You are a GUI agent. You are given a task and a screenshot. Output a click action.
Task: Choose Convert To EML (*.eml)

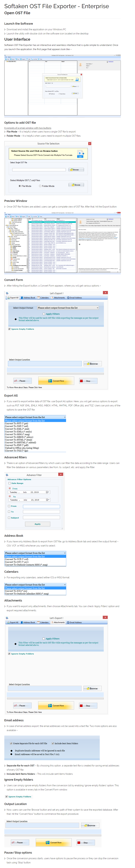click(17, 429)
